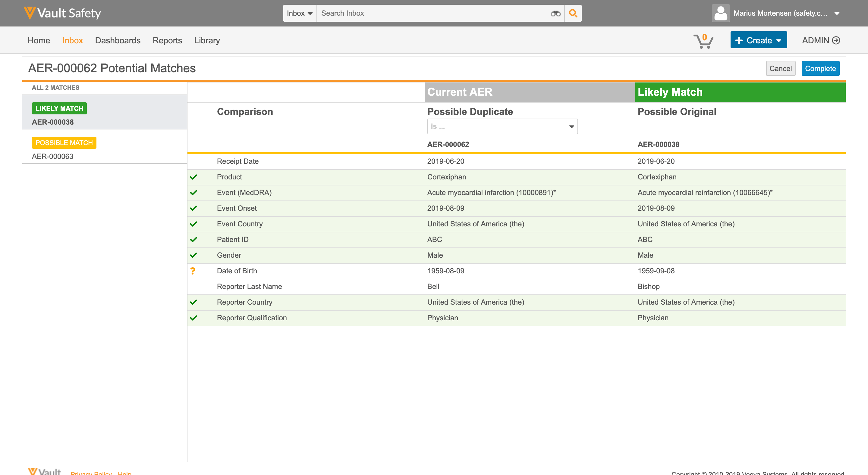Click the orange magnifier search button
The image size is (868, 475).
tap(573, 14)
